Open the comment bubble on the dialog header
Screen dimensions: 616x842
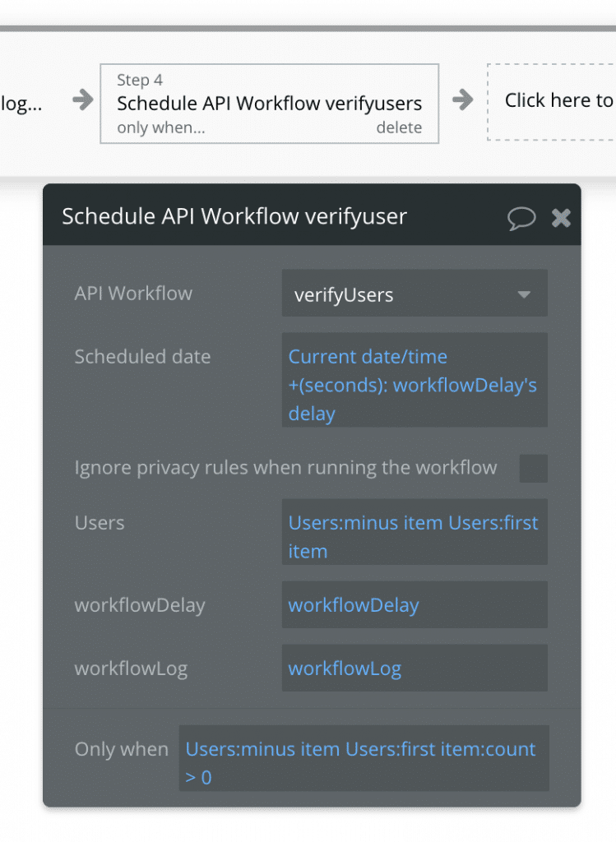coord(521,216)
